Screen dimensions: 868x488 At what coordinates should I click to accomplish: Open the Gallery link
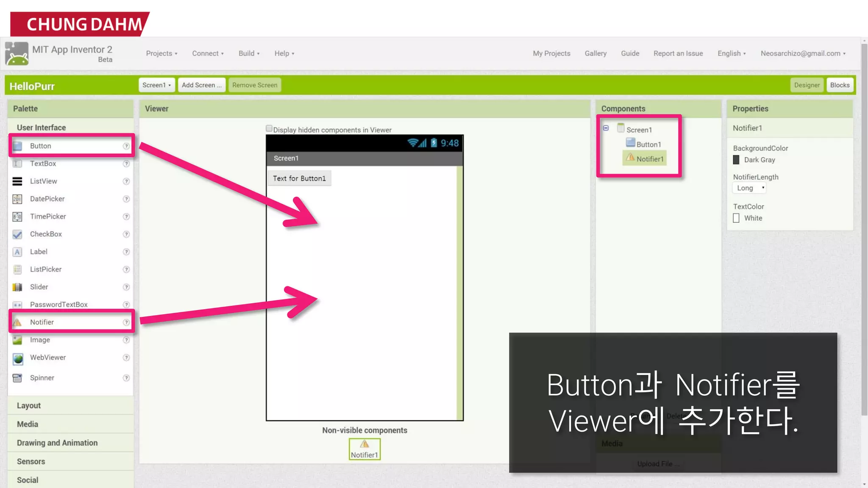pos(595,53)
